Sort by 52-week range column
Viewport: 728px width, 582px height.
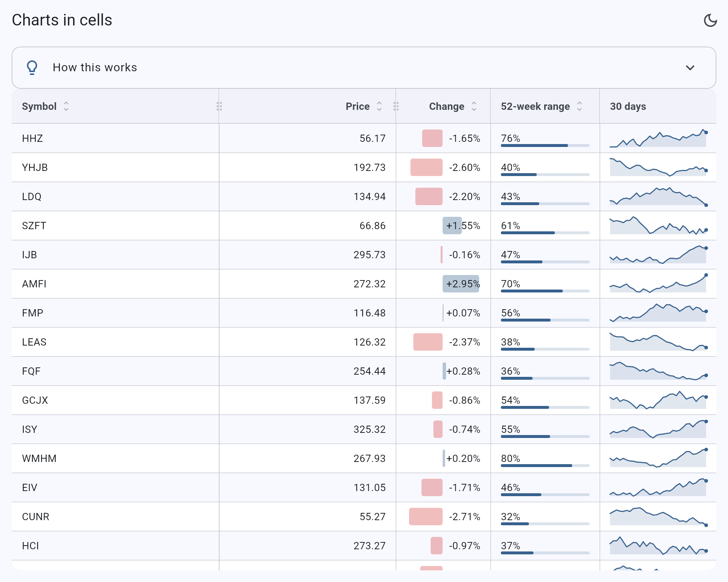tap(579, 106)
